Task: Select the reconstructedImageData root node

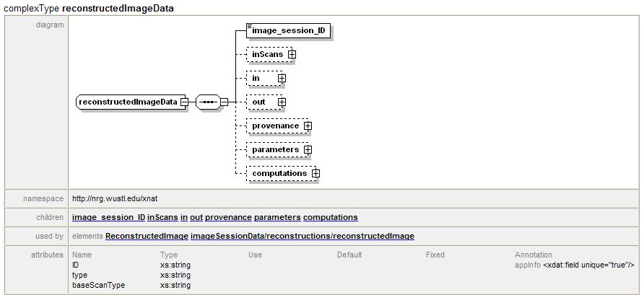Action: tap(128, 102)
